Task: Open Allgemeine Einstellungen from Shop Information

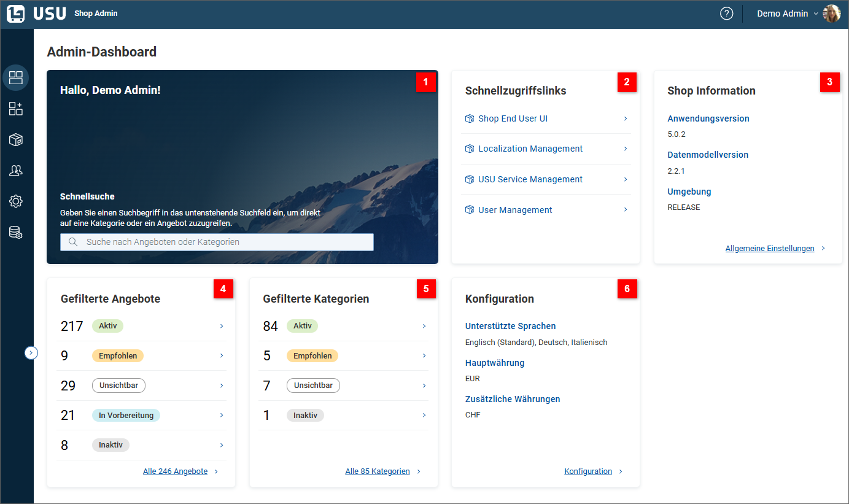Action: coord(770,248)
